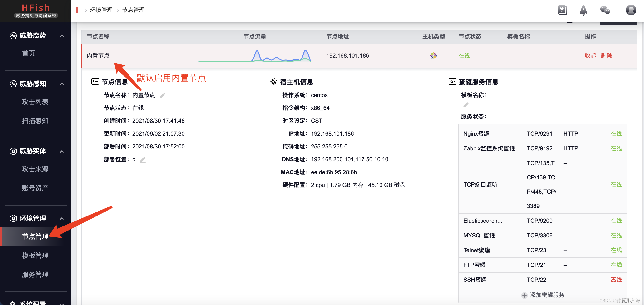Screen dimensions: 644x305
Task: Click 删除 to delete the built-in node
Action: pyautogui.click(x=606, y=55)
